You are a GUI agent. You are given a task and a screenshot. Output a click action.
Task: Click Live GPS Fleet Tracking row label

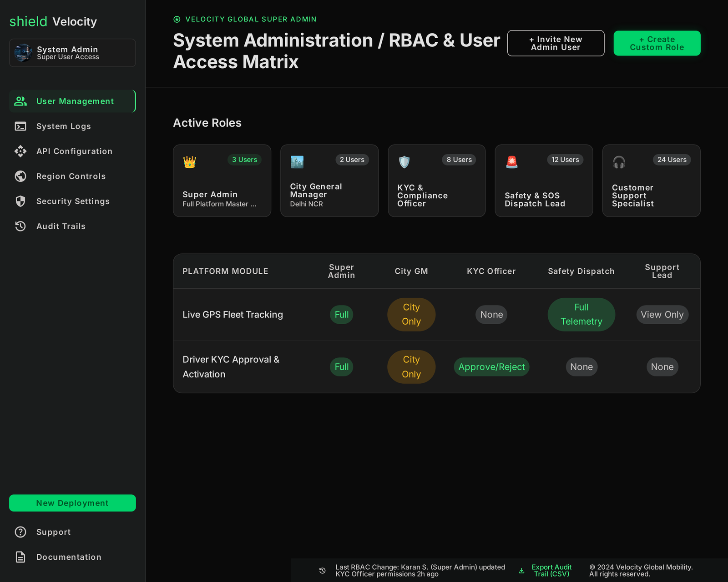point(233,315)
